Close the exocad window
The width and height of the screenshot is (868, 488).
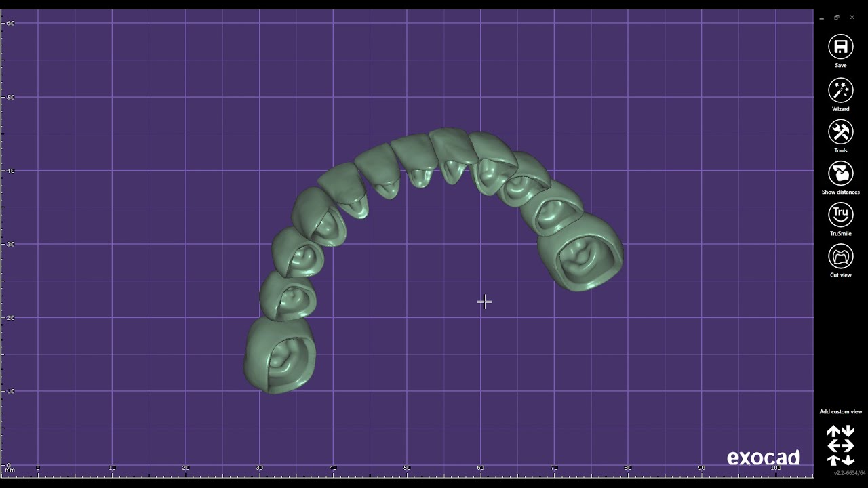pos(852,18)
